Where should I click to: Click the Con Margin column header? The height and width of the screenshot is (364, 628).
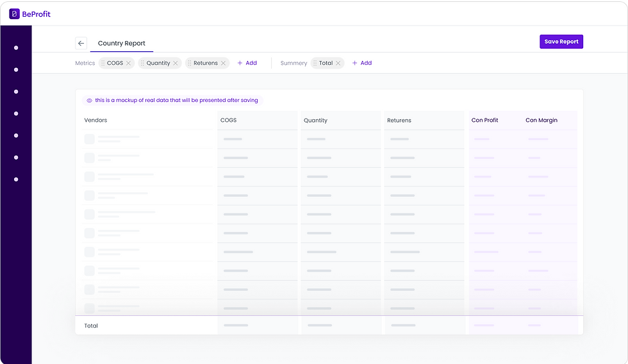541,120
